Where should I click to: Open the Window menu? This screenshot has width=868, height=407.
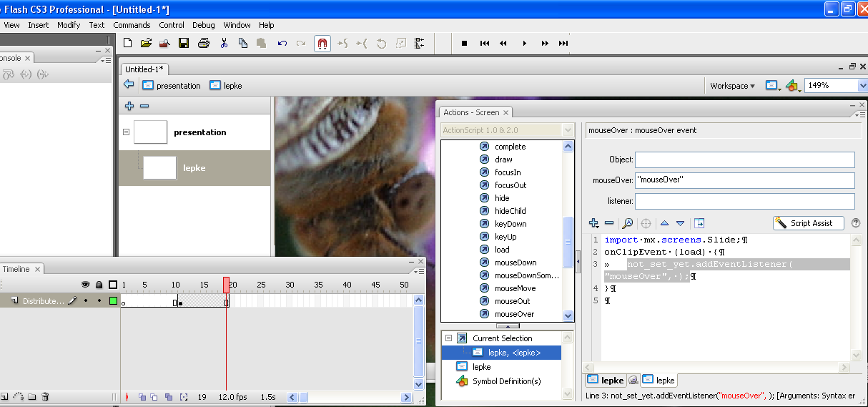237,25
